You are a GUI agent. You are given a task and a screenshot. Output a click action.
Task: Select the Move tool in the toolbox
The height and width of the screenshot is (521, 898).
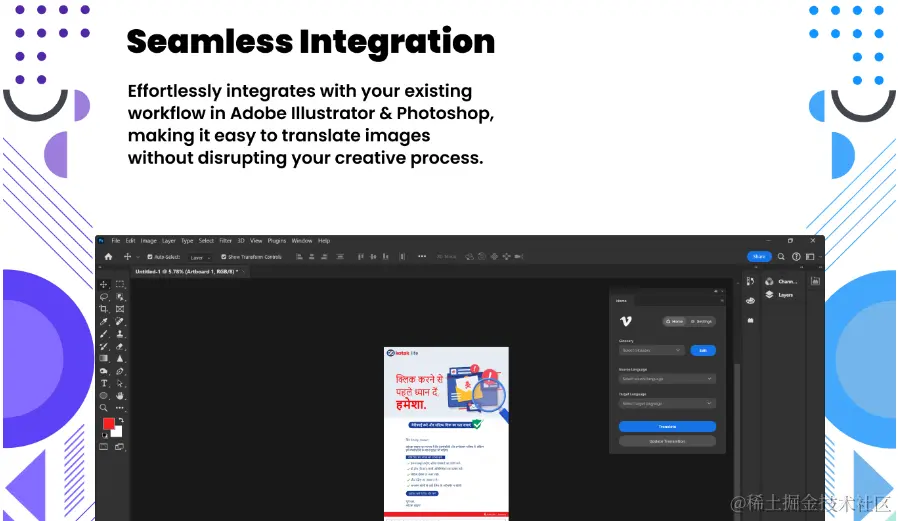coord(104,285)
